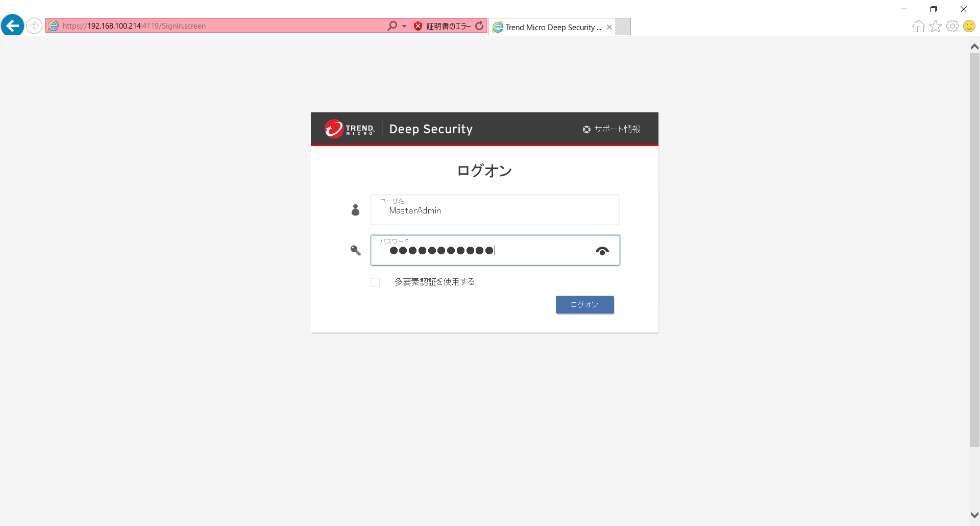Open the browser Home icon
Screen dimensions: 980x526
pyautogui.click(x=918, y=26)
